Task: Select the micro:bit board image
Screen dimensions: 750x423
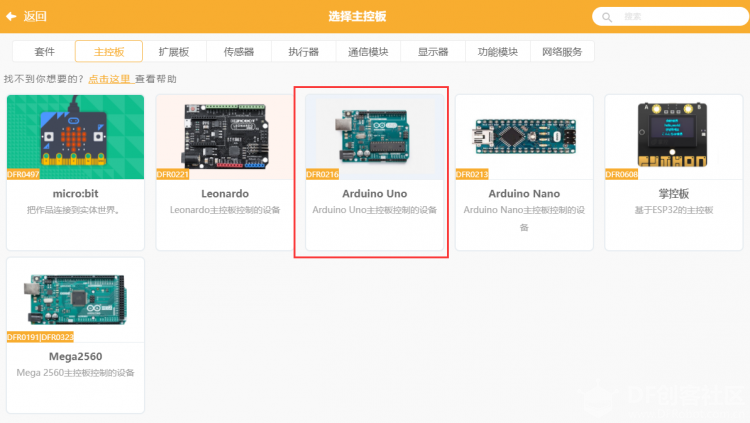Action: (x=76, y=137)
